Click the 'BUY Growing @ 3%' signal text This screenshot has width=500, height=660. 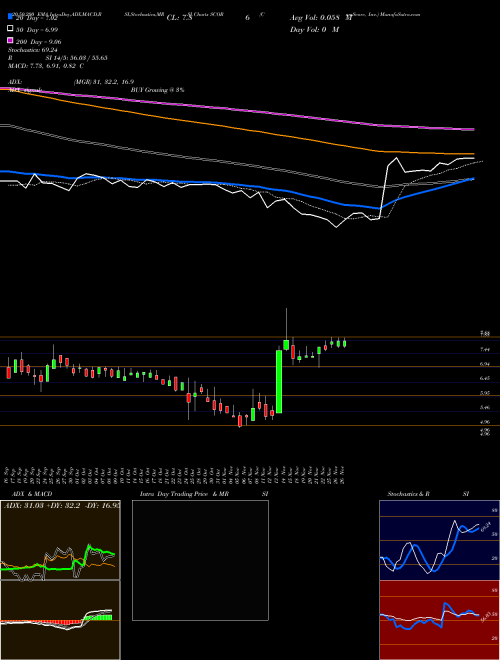(x=157, y=90)
